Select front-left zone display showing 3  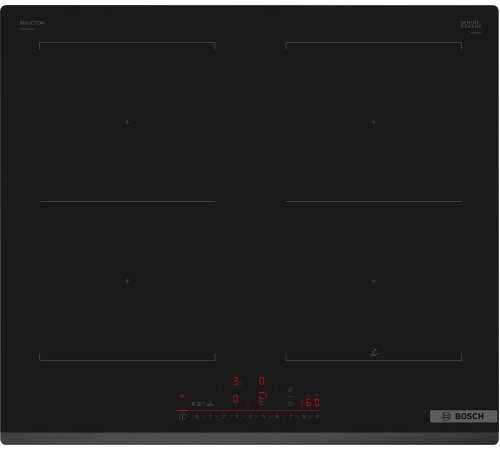[236, 381]
